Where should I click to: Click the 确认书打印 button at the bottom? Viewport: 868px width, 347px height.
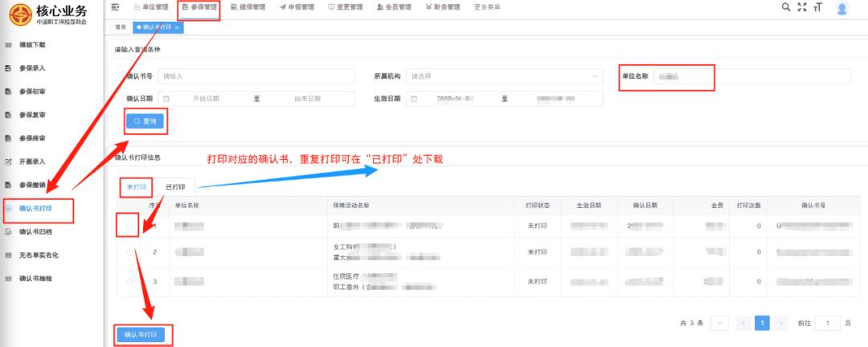(x=141, y=335)
